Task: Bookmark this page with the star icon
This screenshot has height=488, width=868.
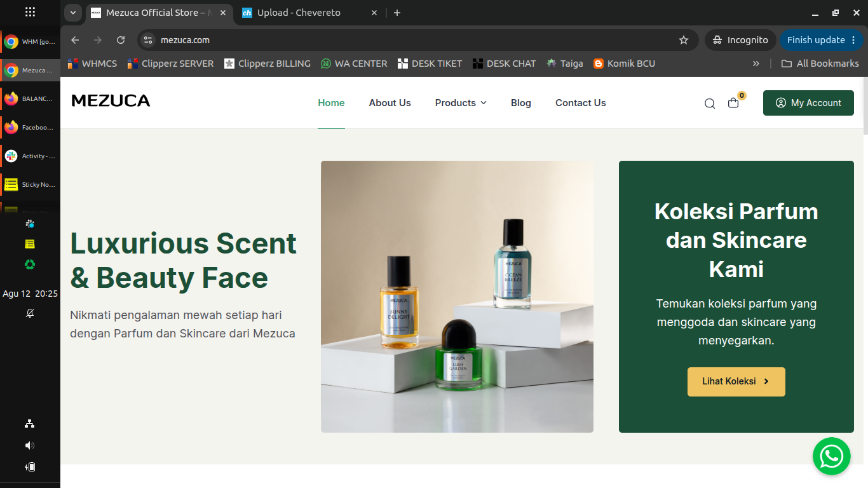Action: [x=684, y=40]
